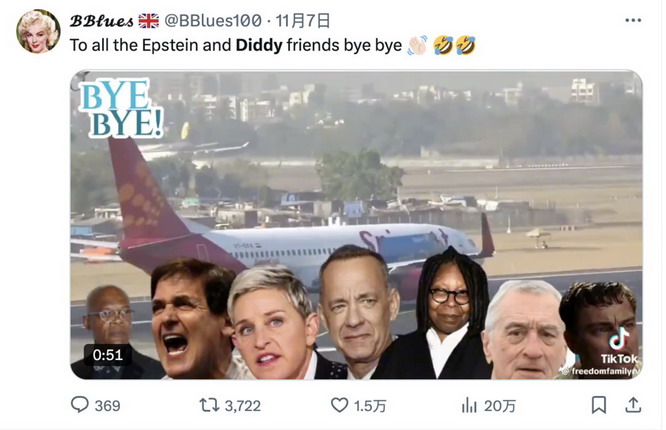Click the 11月7日 post date
The image size is (666, 430).
pos(303,20)
